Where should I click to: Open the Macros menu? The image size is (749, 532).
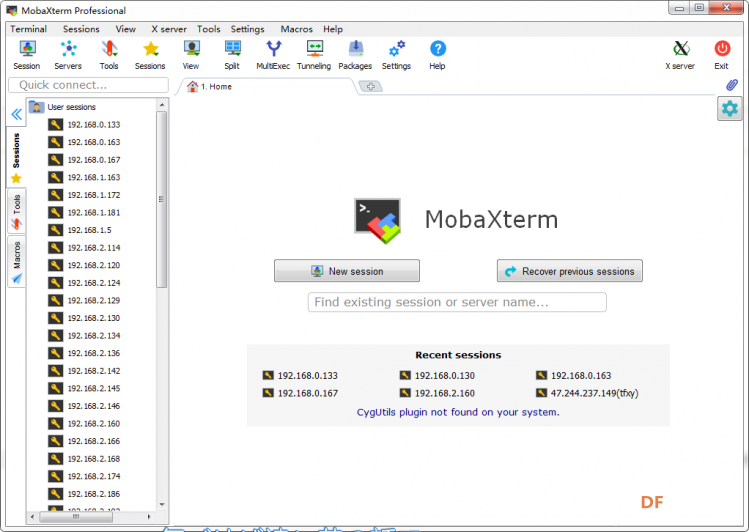tap(297, 29)
